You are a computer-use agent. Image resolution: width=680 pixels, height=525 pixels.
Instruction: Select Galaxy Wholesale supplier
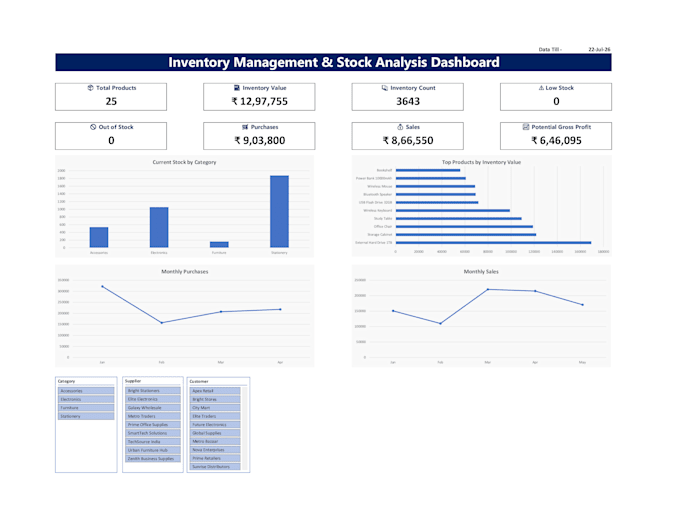153,408
